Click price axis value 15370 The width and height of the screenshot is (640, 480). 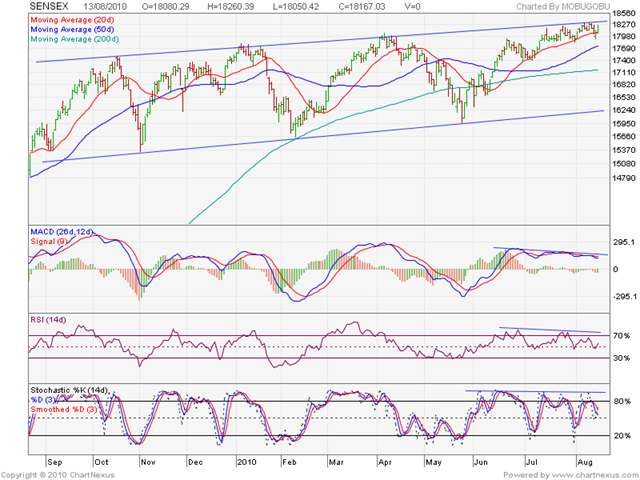click(623, 150)
